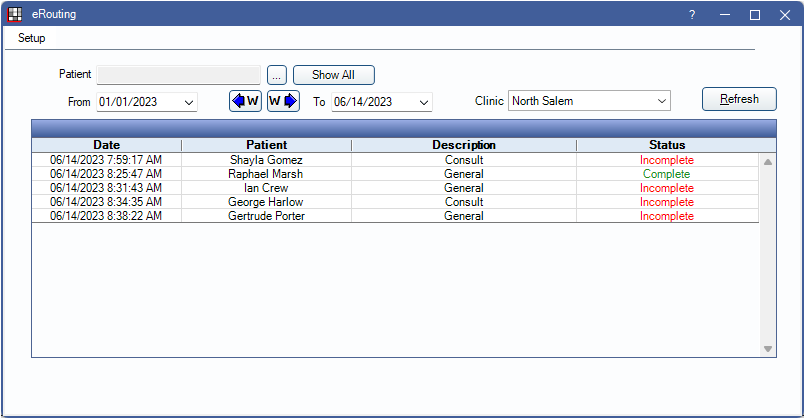Select the Gertrude Porter row

point(266,216)
